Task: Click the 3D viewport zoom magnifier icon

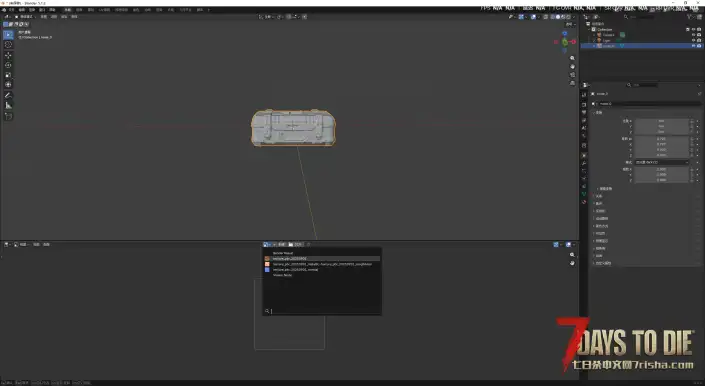Action: (x=572, y=58)
